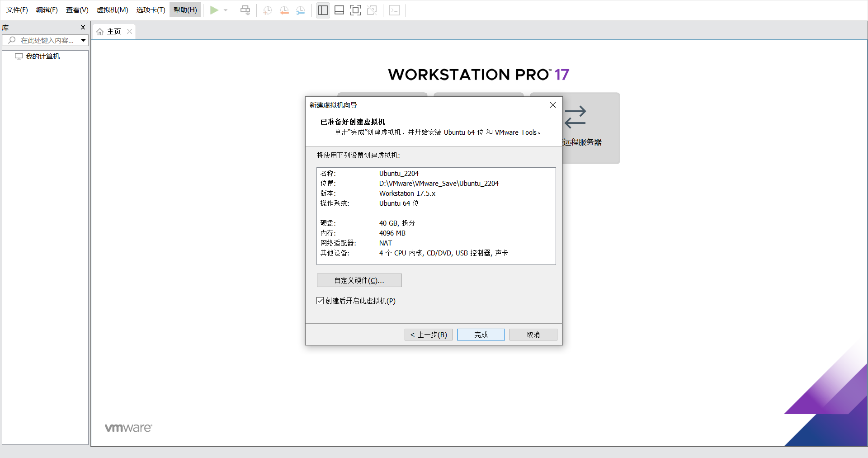868x458 pixels.
Task: Open the 文件(F) menu
Action: (17, 10)
